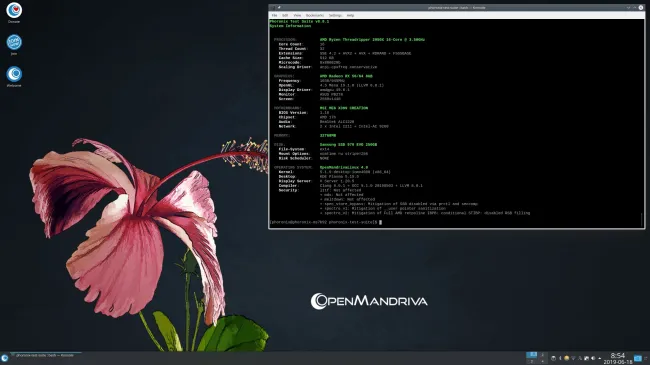Viewport: 650px width, 365px height.
Task: Click the "Chipset:" label in terminal
Action: pos(287,117)
